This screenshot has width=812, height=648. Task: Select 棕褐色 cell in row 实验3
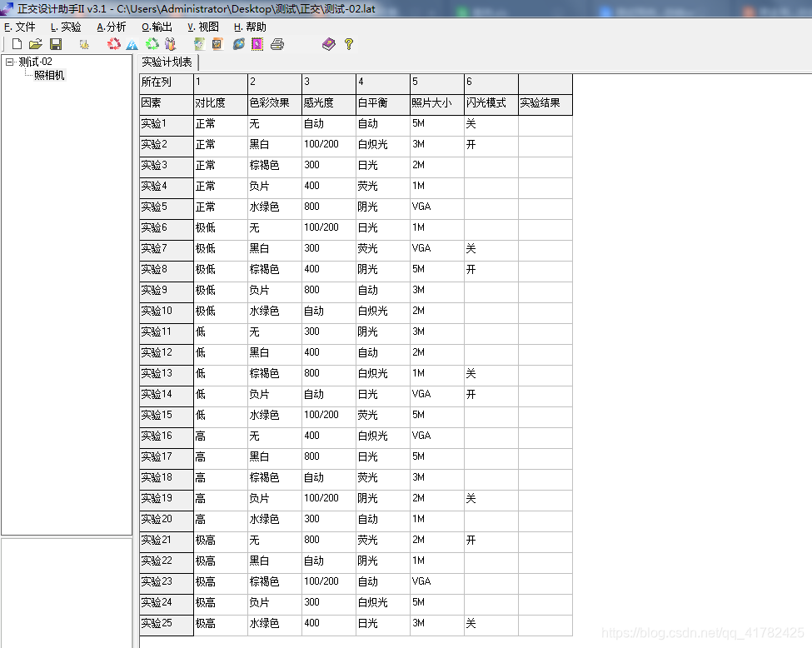[x=275, y=167]
